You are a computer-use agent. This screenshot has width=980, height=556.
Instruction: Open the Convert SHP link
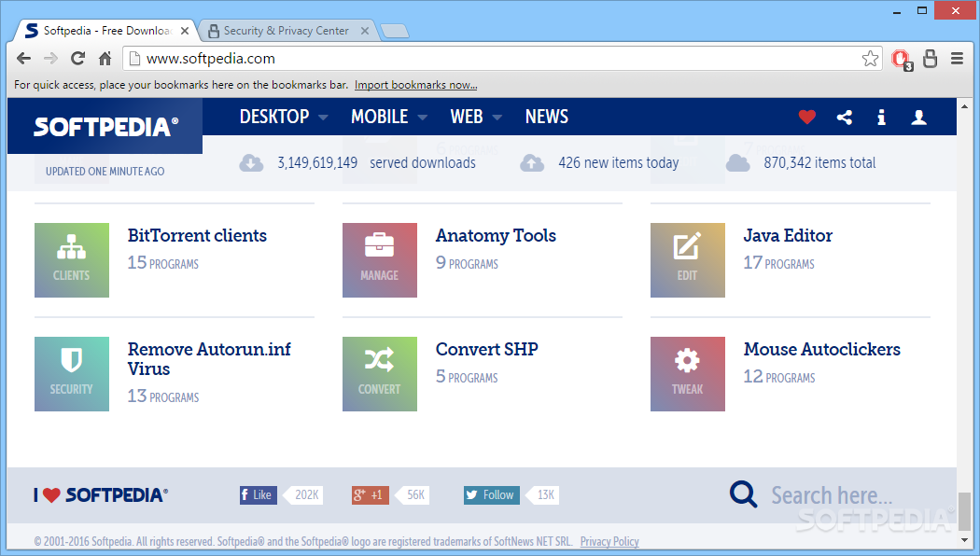point(486,349)
